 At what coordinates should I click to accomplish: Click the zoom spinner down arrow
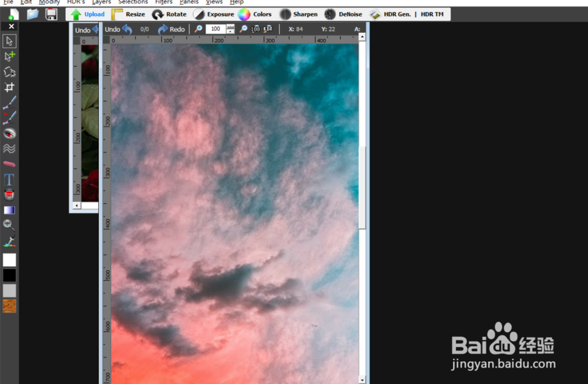[230, 32]
